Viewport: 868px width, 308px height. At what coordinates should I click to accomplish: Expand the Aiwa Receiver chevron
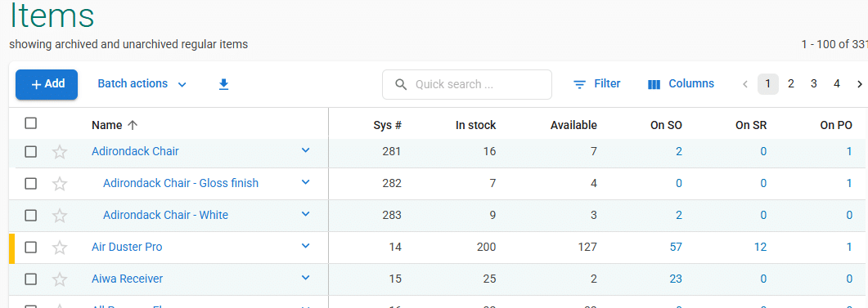coord(306,278)
